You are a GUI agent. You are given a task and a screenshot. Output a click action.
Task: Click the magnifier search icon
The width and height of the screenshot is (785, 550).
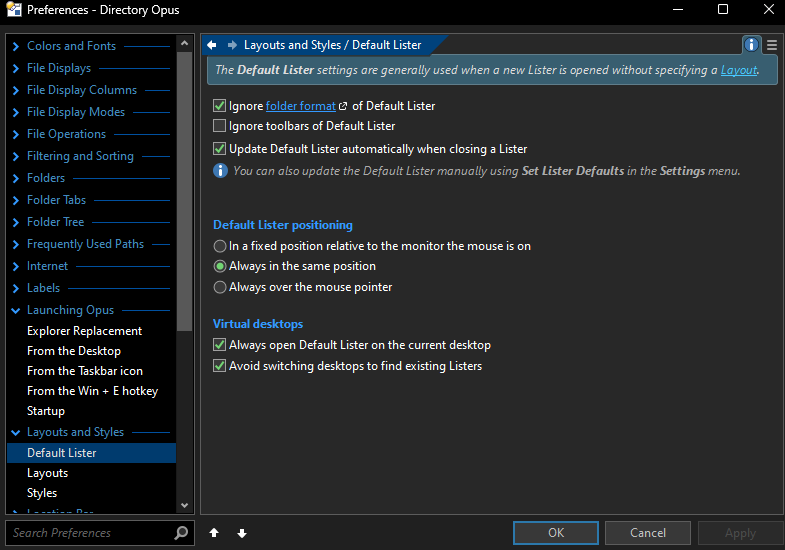pos(181,532)
